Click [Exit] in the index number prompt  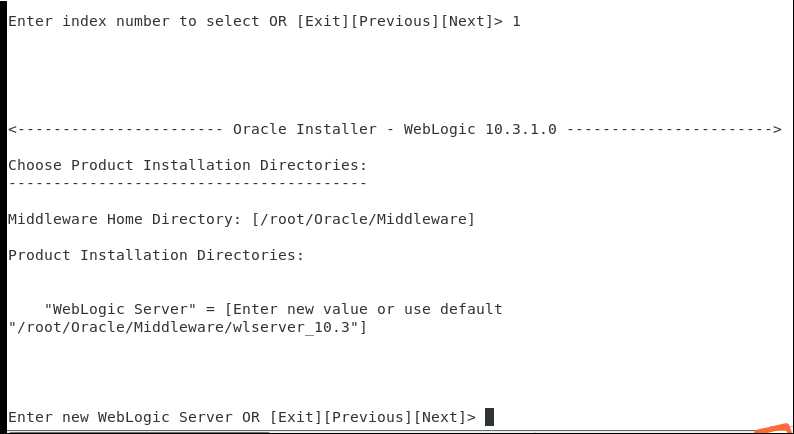(323, 21)
